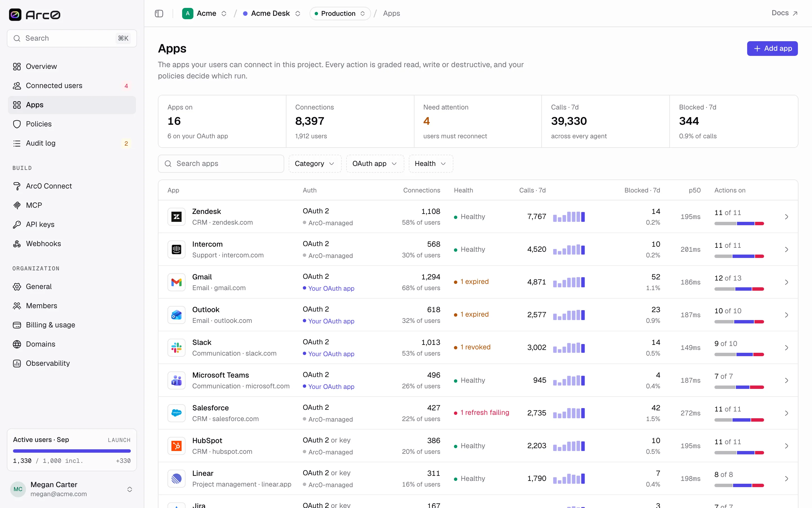The image size is (812, 508).
Task: Click the Microsoft Teams app name
Action: (x=220, y=375)
